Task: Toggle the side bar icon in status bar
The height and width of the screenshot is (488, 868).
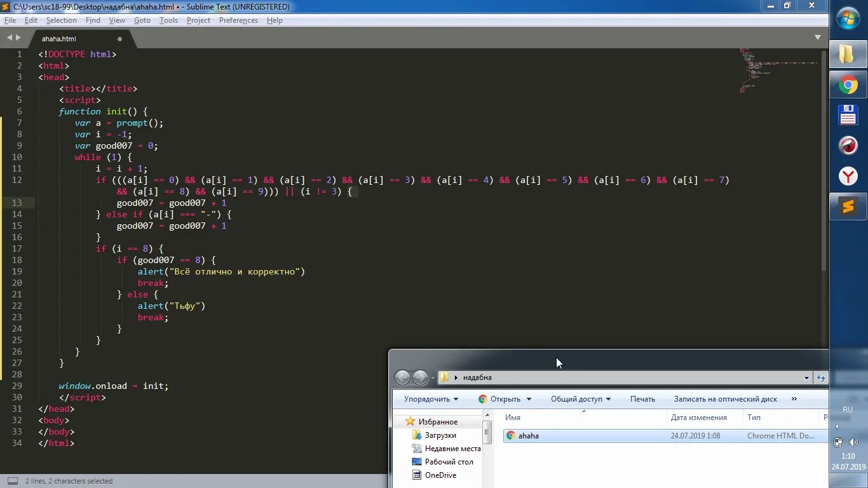Action: [x=12, y=481]
